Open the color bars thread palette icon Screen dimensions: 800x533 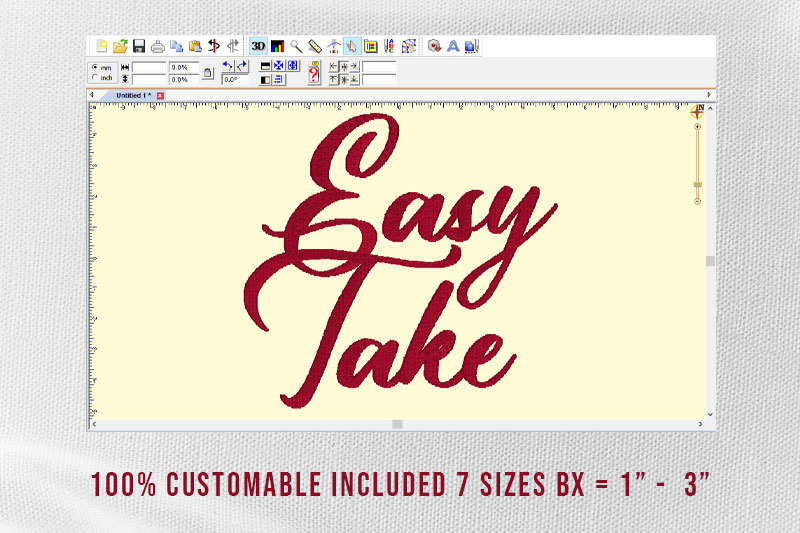point(277,46)
